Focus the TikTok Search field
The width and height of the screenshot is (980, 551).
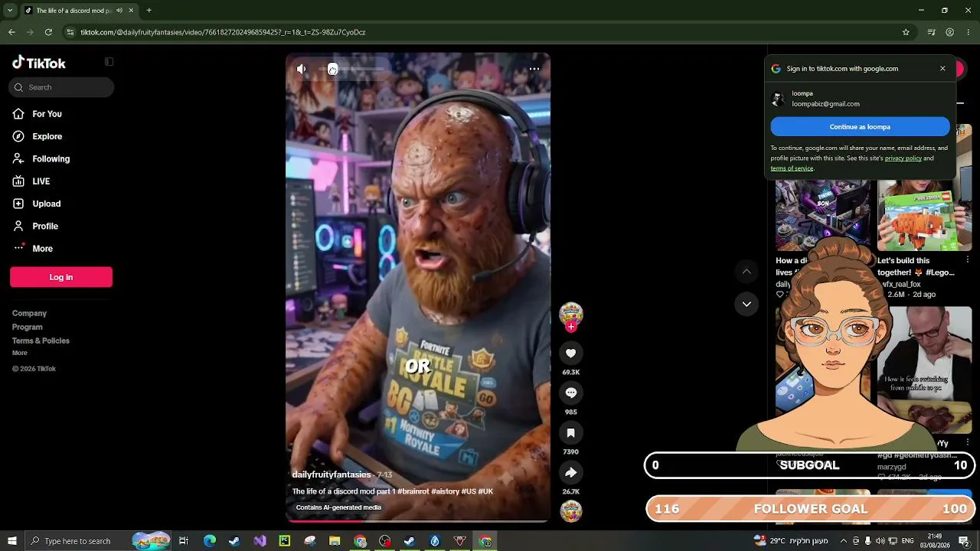click(61, 87)
